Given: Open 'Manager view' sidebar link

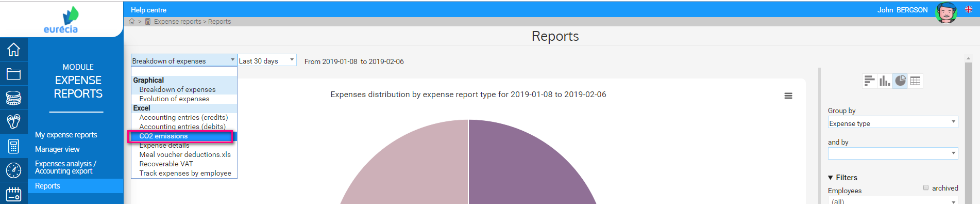Looking at the screenshot, I should [57, 149].
